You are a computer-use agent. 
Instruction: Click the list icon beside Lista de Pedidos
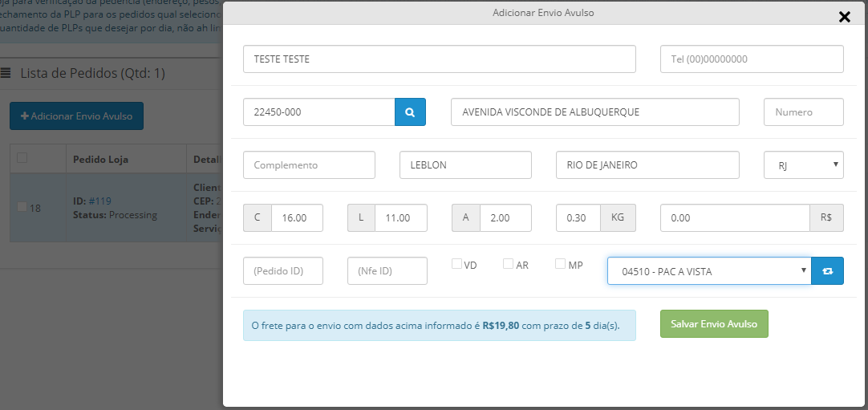click(6, 73)
